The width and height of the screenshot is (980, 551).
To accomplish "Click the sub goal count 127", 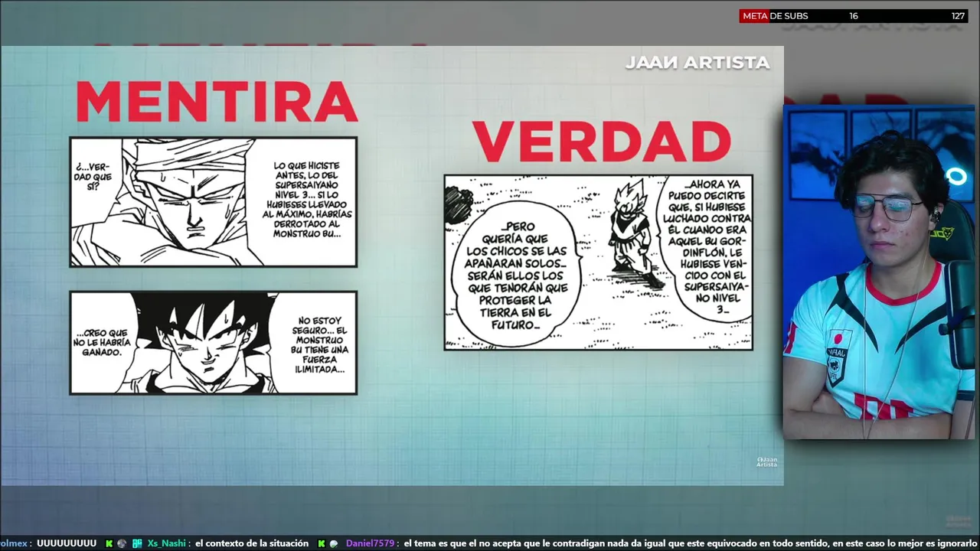I will 958,16.
